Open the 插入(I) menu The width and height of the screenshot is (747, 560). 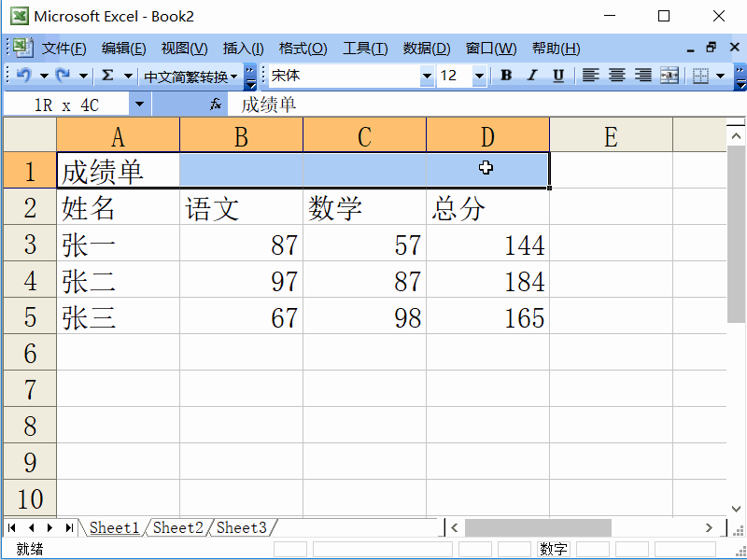(x=243, y=49)
